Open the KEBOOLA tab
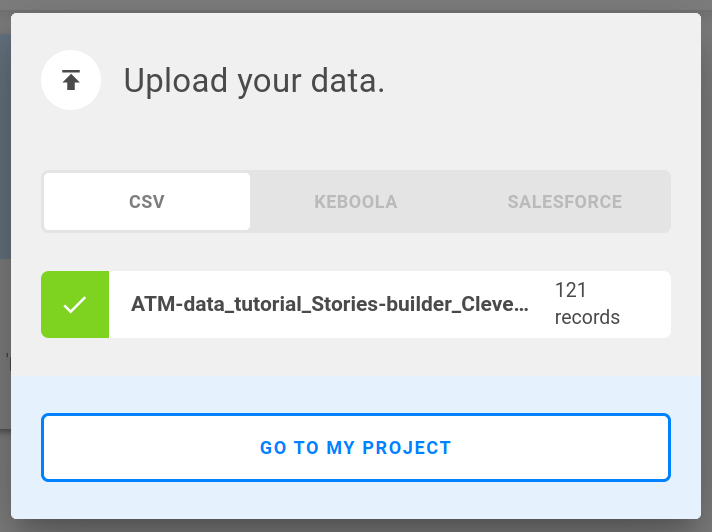This screenshot has width=712, height=532. pyautogui.click(x=356, y=202)
